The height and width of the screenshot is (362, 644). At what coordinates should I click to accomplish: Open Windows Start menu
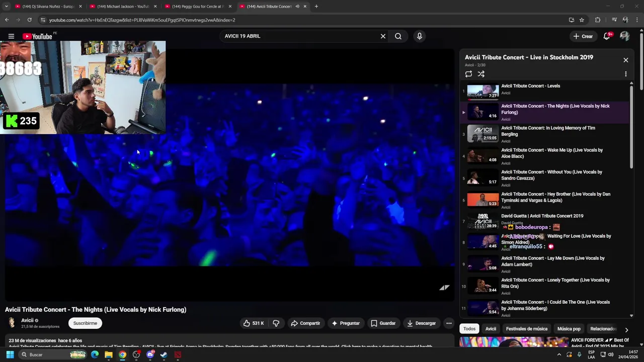point(10,354)
